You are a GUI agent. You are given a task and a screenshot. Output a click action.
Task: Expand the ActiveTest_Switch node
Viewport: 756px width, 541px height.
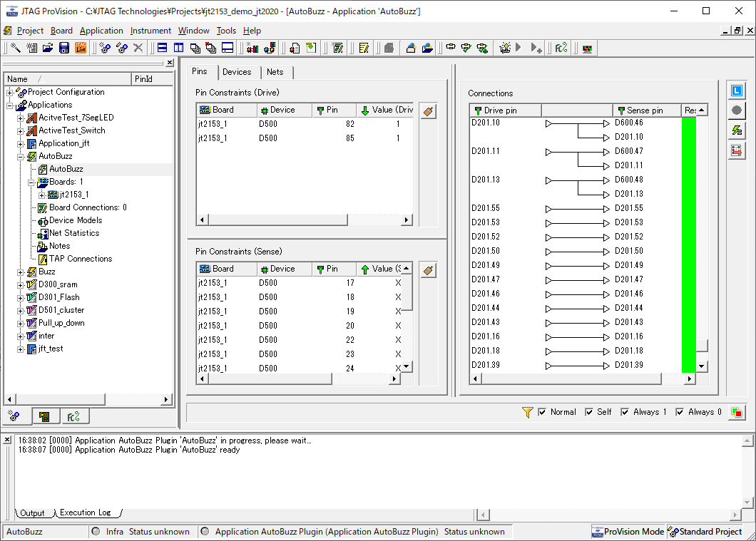coord(20,130)
